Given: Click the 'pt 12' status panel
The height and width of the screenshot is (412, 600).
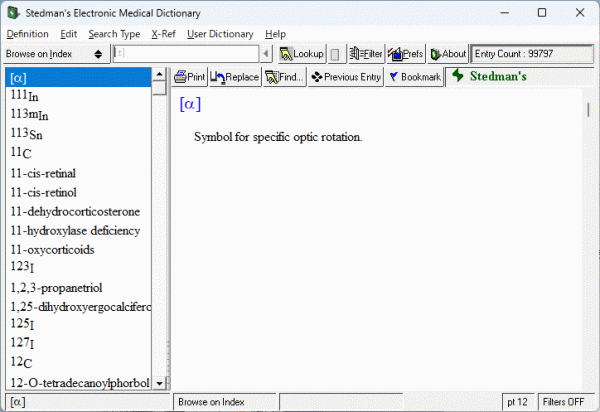Looking at the screenshot, I should click(517, 402).
